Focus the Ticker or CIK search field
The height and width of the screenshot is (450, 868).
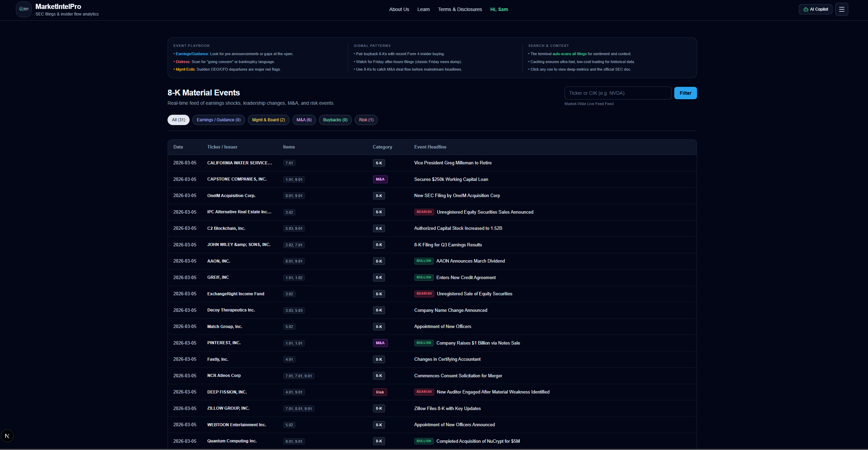click(617, 93)
